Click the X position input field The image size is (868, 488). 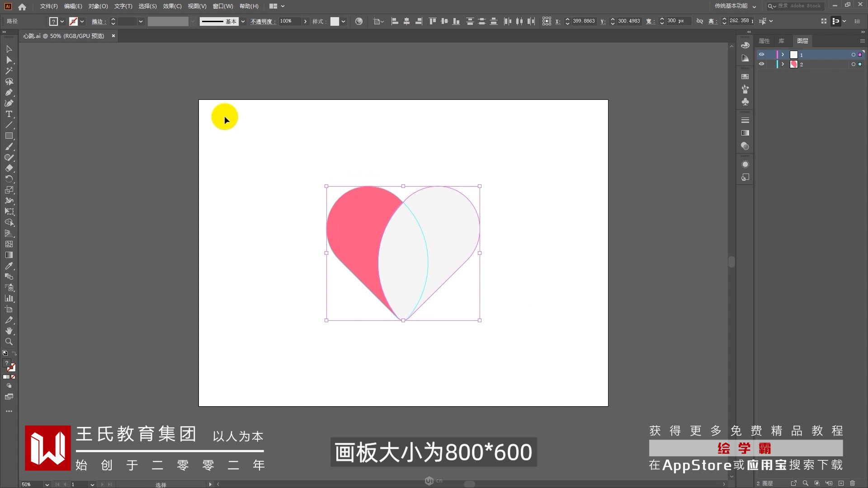(583, 21)
